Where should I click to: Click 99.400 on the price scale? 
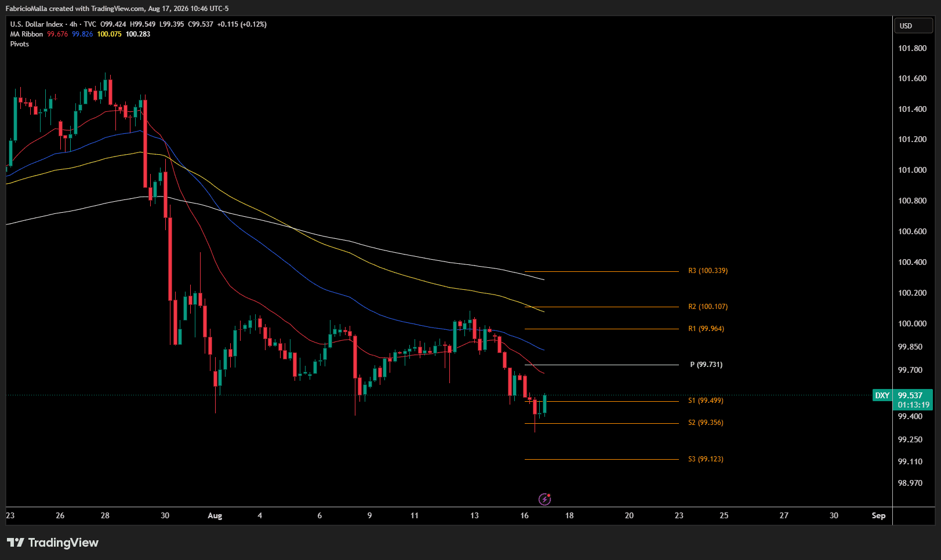tap(910, 416)
